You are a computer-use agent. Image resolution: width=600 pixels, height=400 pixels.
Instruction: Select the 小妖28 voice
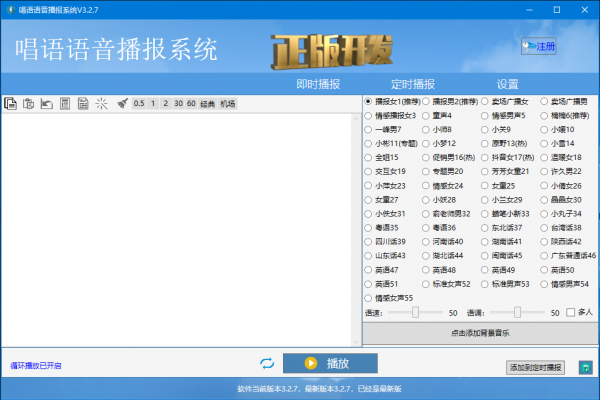click(x=439, y=200)
